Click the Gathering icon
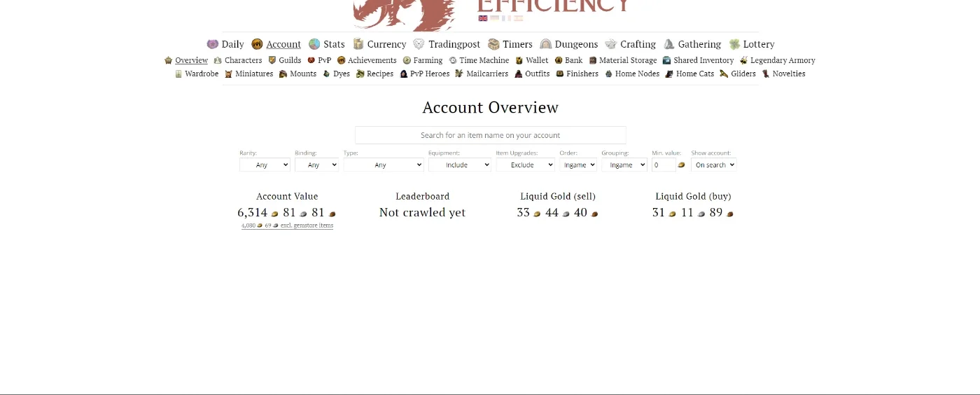The width and height of the screenshot is (980, 395). click(669, 44)
